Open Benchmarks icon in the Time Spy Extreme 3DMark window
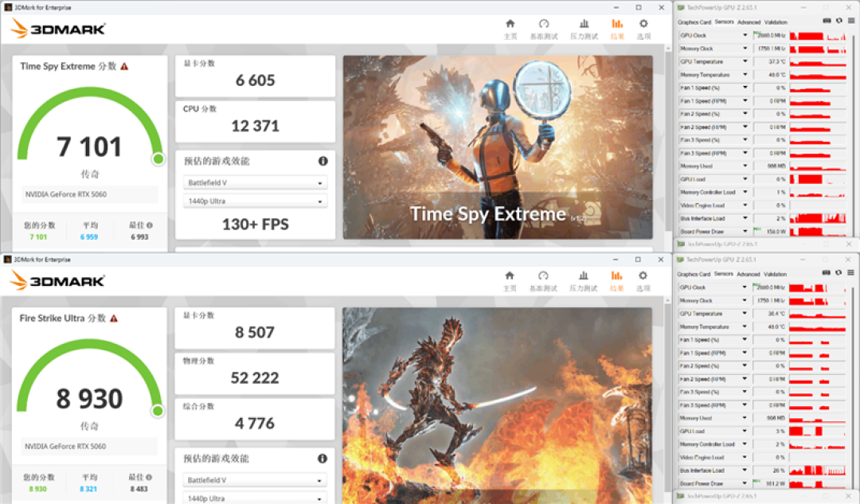The image size is (860, 504). tap(544, 29)
